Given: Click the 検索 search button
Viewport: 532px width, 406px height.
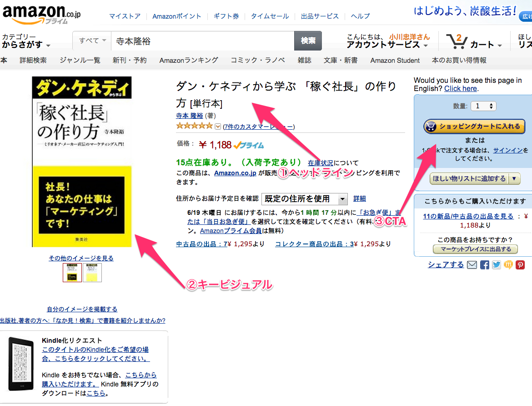Looking at the screenshot, I should tap(308, 41).
